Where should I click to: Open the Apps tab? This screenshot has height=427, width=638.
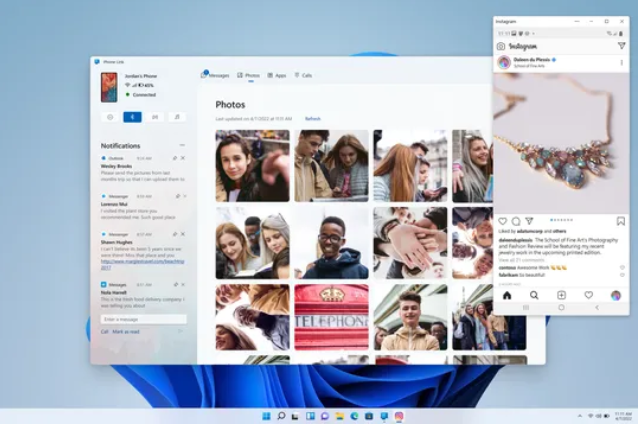tap(277, 75)
